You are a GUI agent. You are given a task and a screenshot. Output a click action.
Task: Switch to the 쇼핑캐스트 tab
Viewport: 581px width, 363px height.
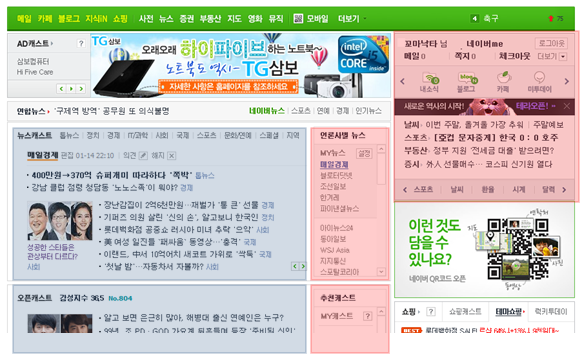click(465, 312)
